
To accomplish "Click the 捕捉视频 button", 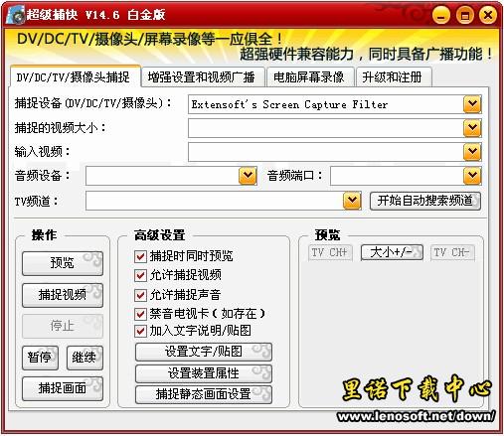I will [x=63, y=295].
